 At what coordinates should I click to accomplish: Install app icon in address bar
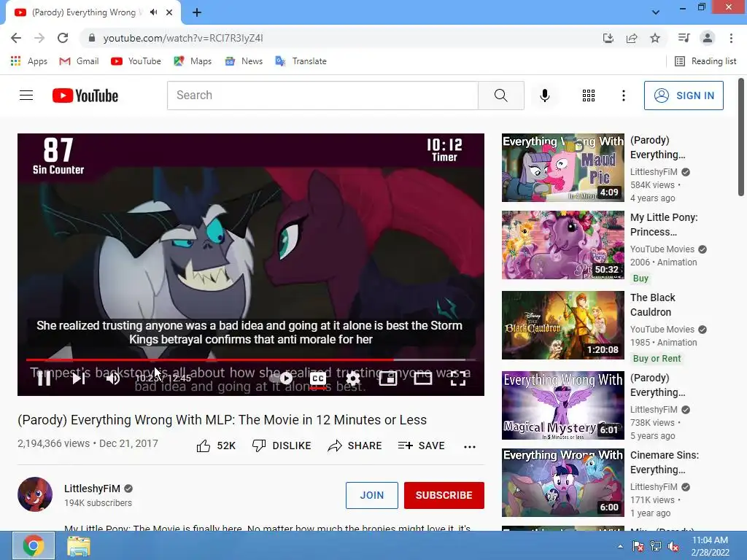point(608,38)
